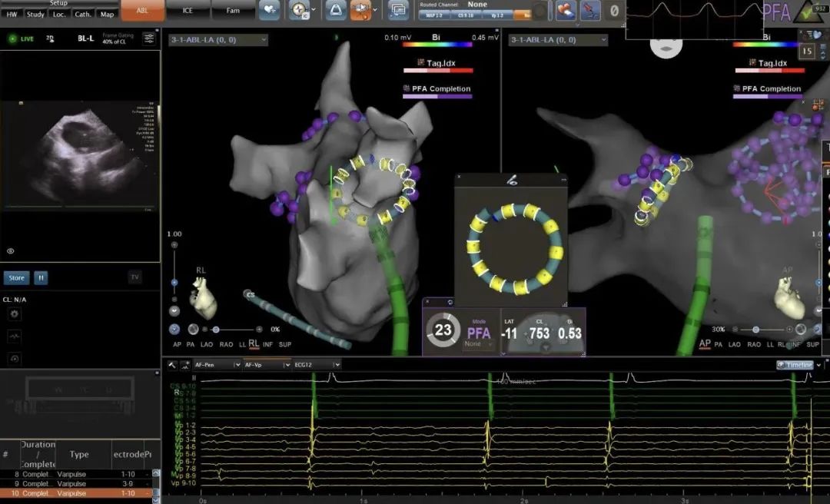The width and height of the screenshot is (830, 504).
Task: Open the Study setup tab
Action: tap(35, 14)
